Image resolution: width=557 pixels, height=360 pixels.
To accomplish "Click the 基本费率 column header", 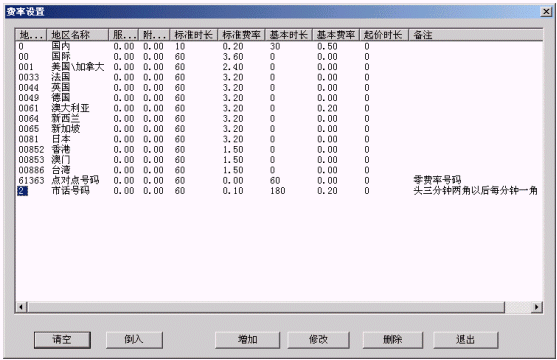I will click(x=336, y=35).
